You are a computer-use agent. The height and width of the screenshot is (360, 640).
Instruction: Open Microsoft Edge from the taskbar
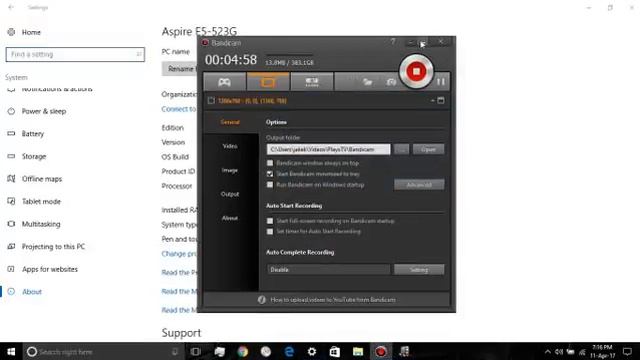coord(289,351)
